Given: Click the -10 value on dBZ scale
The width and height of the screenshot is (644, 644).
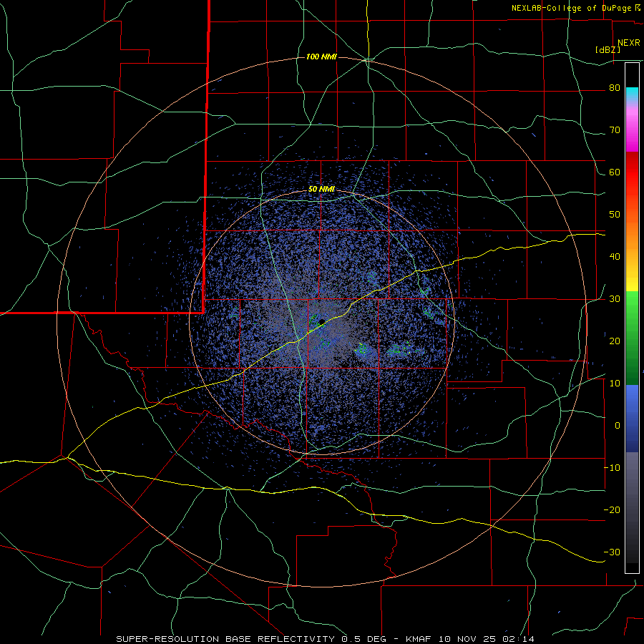Looking at the screenshot, I should point(612,468).
